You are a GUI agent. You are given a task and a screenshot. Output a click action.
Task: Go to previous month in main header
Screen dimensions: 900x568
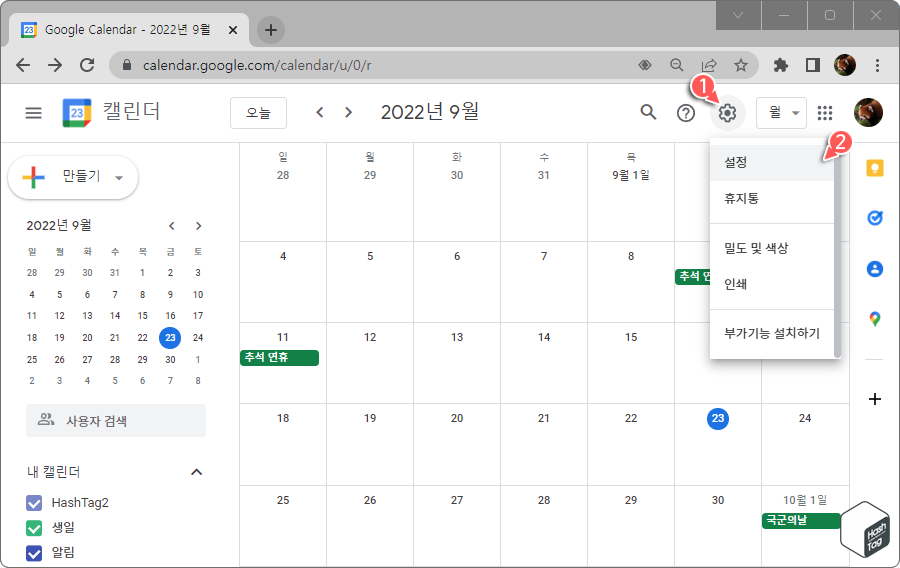(320, 112)
